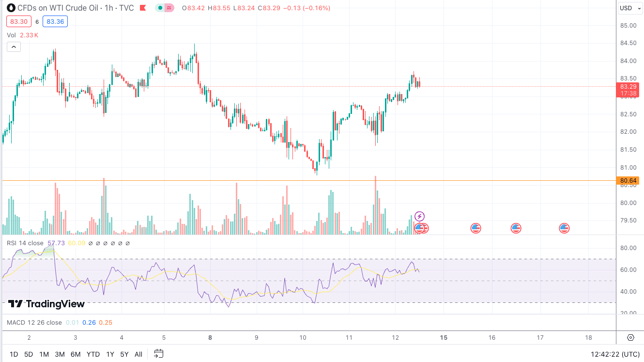Click the 82.00 price scale label
The image size is (644, 362).
[628, 132]
